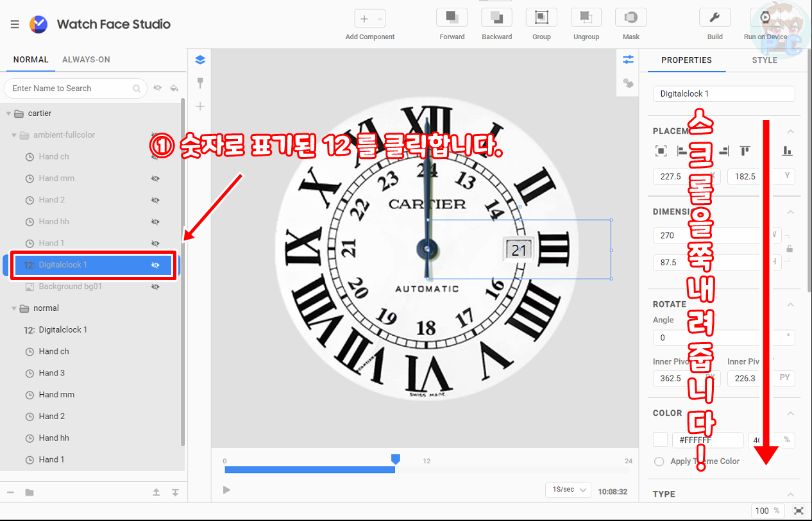Click the align left placement icon
Screen dimensions: 812x521
tap(682, 151)
